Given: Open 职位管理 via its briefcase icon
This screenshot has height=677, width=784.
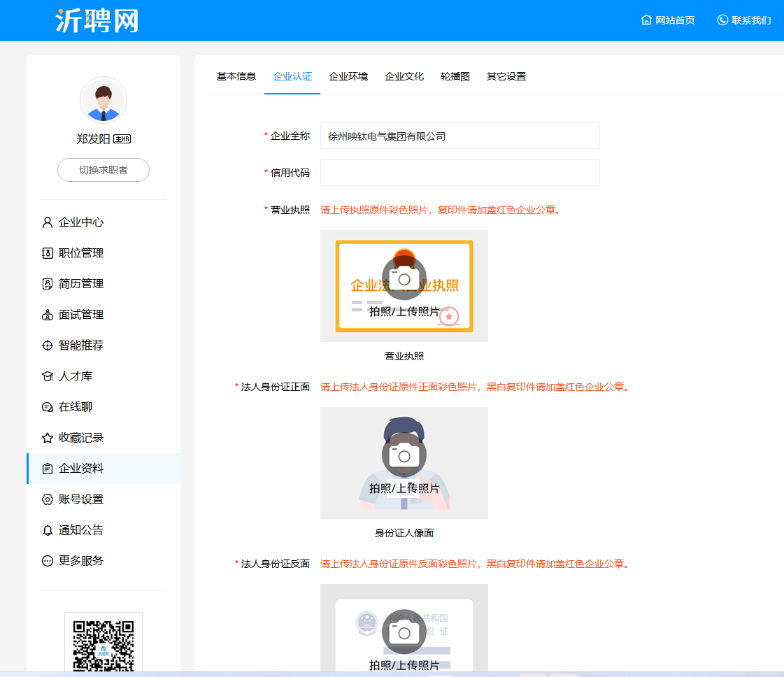Looking at the screenshot, I should coord(48,253).
